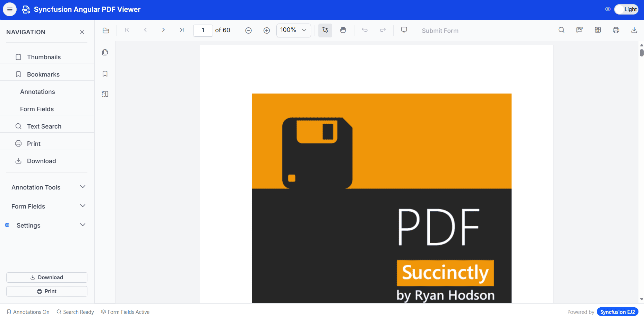
Task: Click the scrollbar down arrow
Action: pos(642,299)
